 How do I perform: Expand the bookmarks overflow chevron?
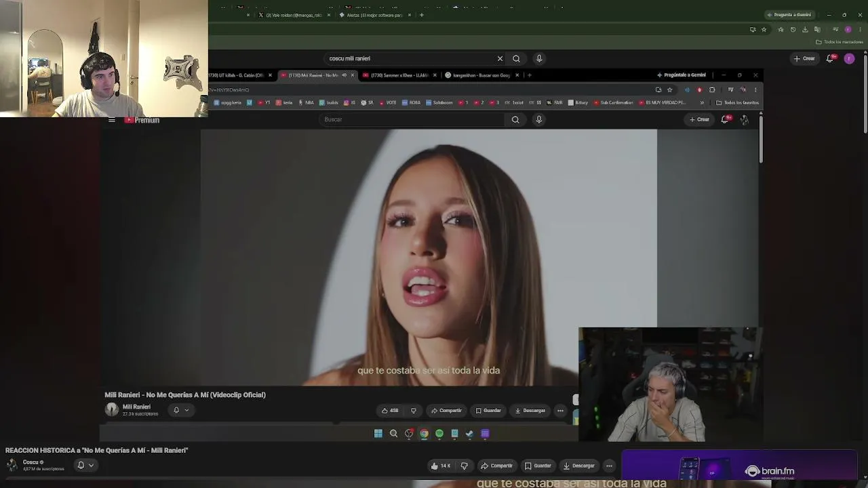coord(702,103)
